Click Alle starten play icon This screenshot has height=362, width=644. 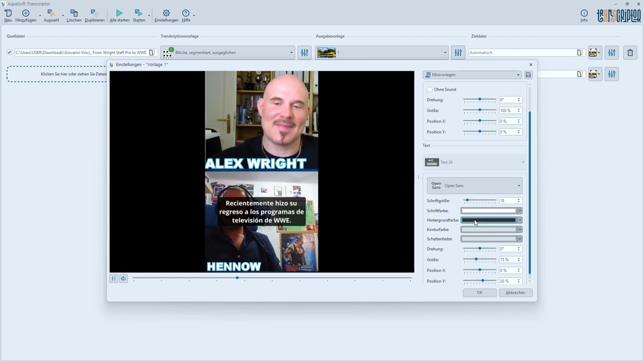[x=119, y=13]
